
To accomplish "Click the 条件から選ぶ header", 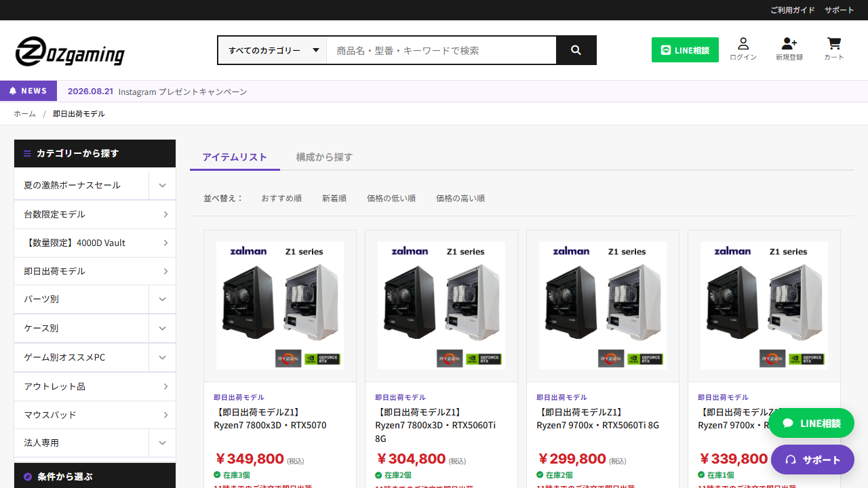I will pos(95,476).
